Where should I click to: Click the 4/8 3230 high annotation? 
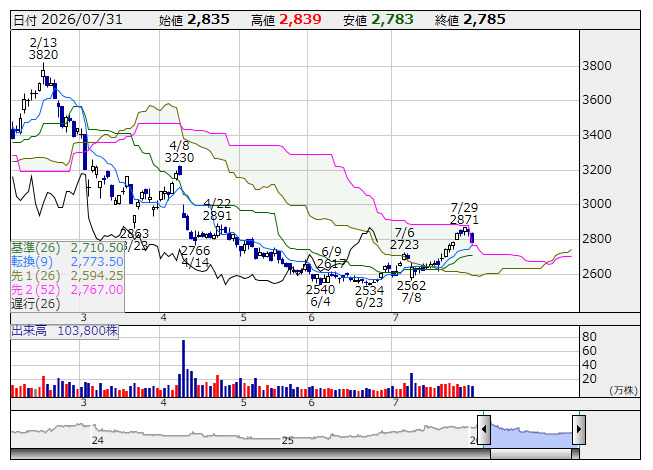179,152
